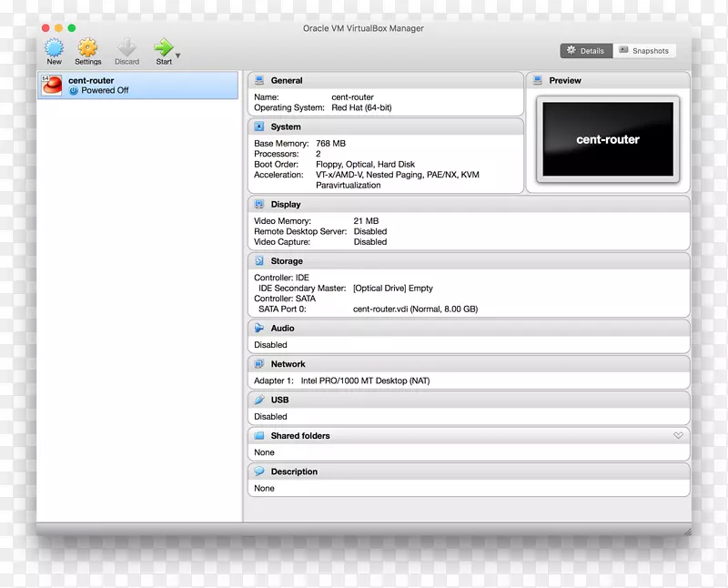Open the Settings gear icon
This screenshot has height=588, width=728.
click(87, 47)
